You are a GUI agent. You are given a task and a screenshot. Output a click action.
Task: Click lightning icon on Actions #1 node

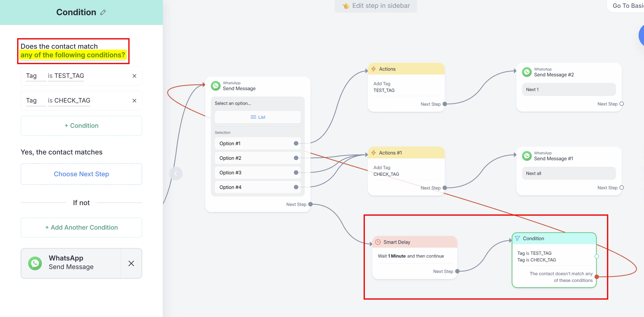[x=373, y=153]
